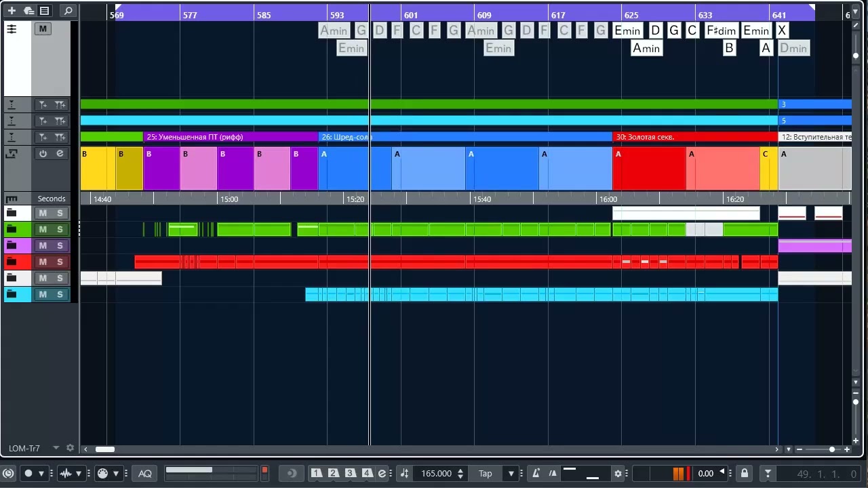Solo the red folder track
This screenshot has height=488, width=868.
[60, 262]
